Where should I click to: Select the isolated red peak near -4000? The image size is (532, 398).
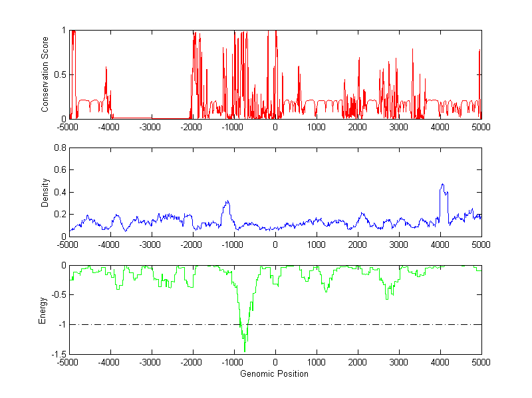(106, 68)
